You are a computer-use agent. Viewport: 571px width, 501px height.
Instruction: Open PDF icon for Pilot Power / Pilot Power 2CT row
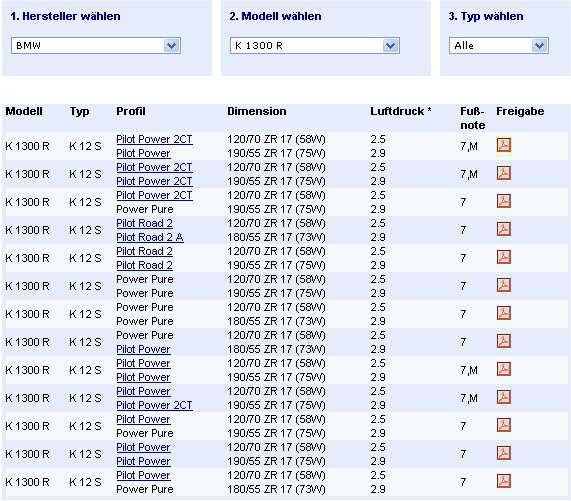click(504, 397)
